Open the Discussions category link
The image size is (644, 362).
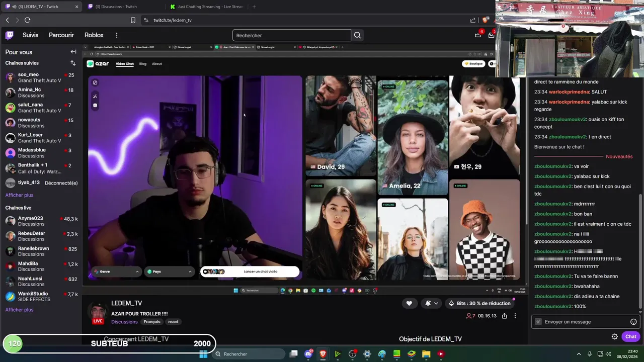(x=124, y=322)
